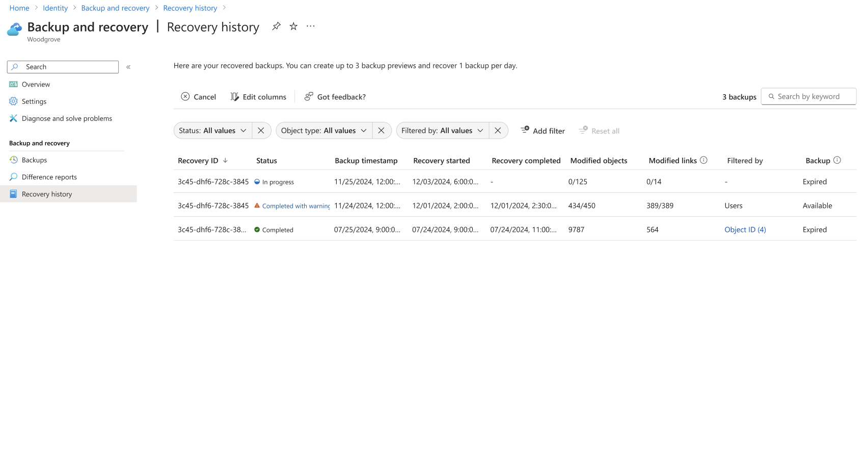
Task: Click the Available backup cell
Action: pos(817,206)
